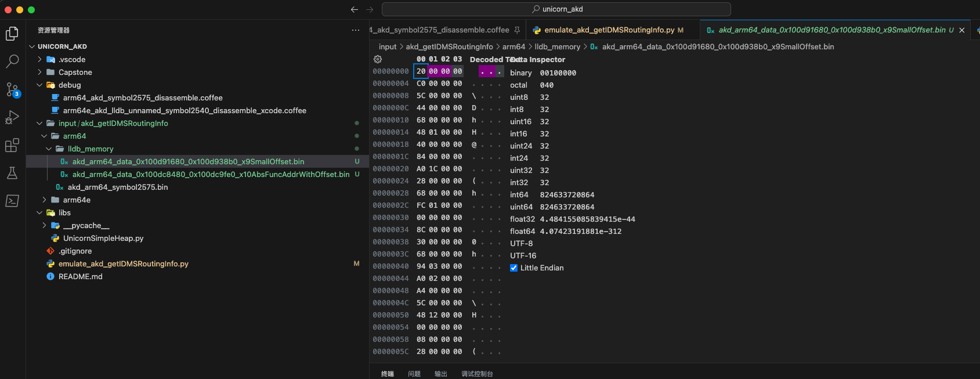This screenshot has height=379, width=980.
Task: Pin the disassemble.coffee tab
Action: (517, 30)
